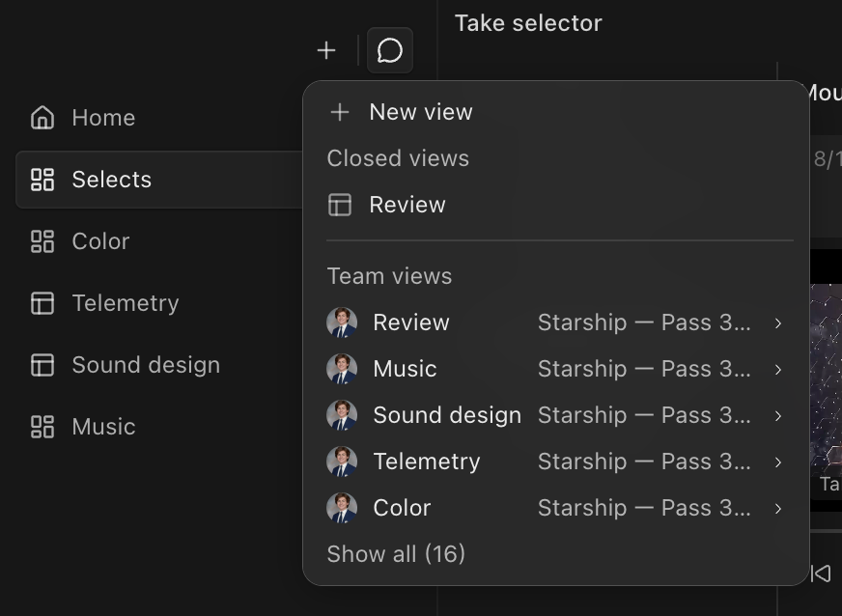Select New view in the popup menu

(556, 112)
